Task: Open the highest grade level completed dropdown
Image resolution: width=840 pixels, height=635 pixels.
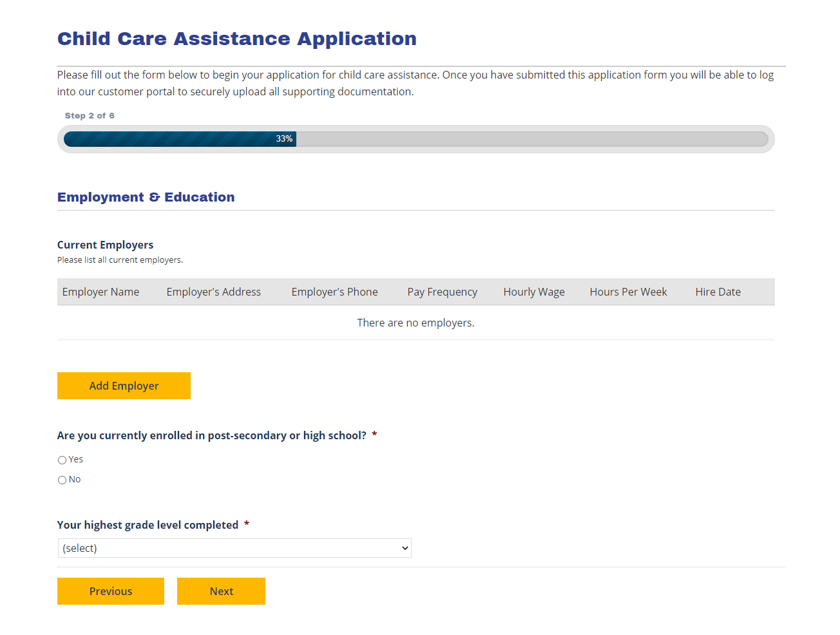Action: click(234, 547)
